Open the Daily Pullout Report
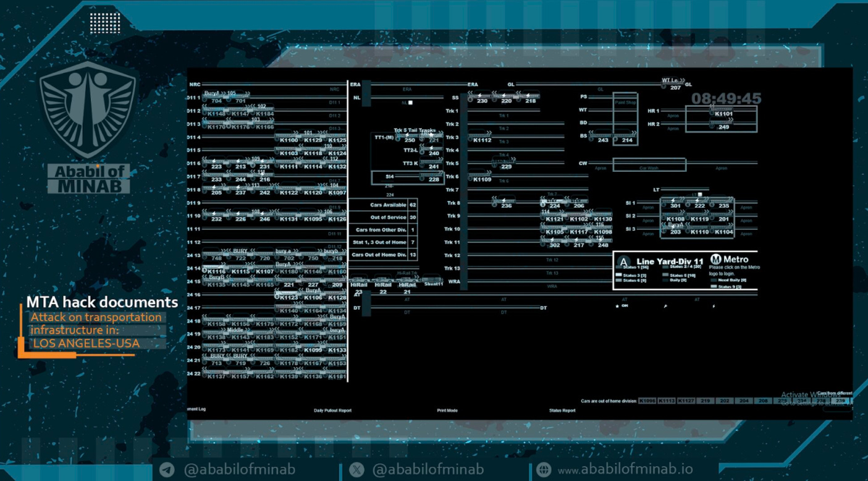Viewport: 868px width, 481px height. tap(332, 410)
